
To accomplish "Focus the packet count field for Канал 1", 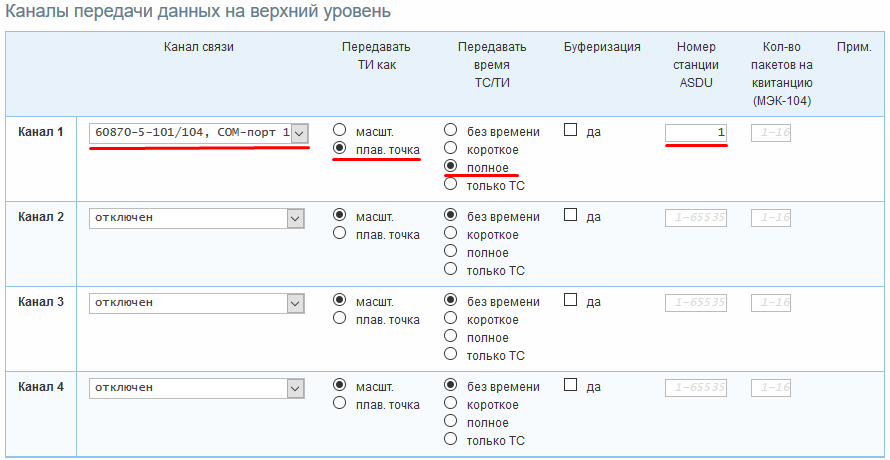I will pyautogui.click(x=771, y=132).
